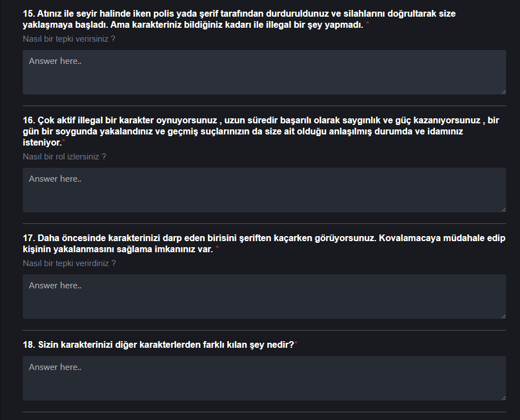Click the divider line below question 15
Screen dimensions: 520x420
pos(264,106)
